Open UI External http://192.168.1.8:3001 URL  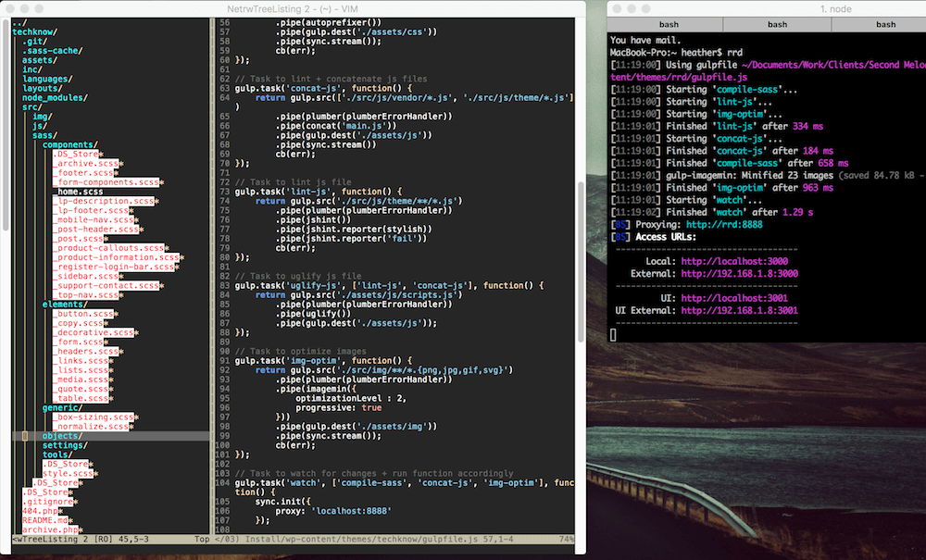point(739,311)
